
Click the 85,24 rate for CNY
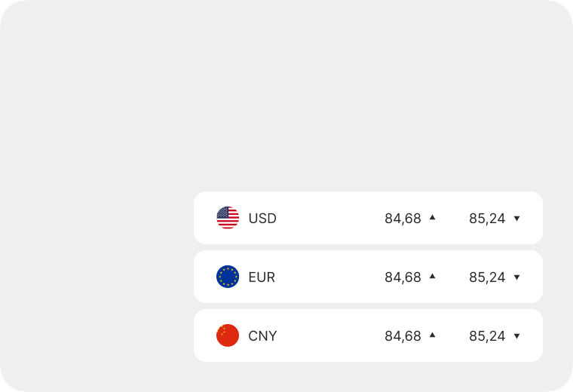pos(487,336)
